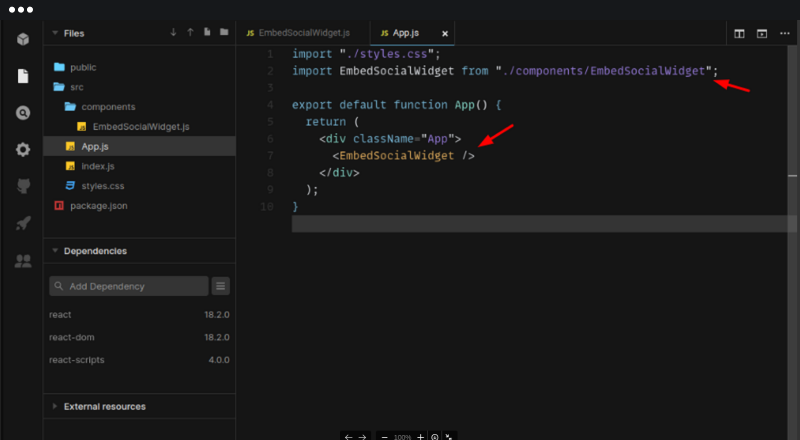Click the upload arrow in Files header
This screenshot has height=440, width=800.
(190, 32)
